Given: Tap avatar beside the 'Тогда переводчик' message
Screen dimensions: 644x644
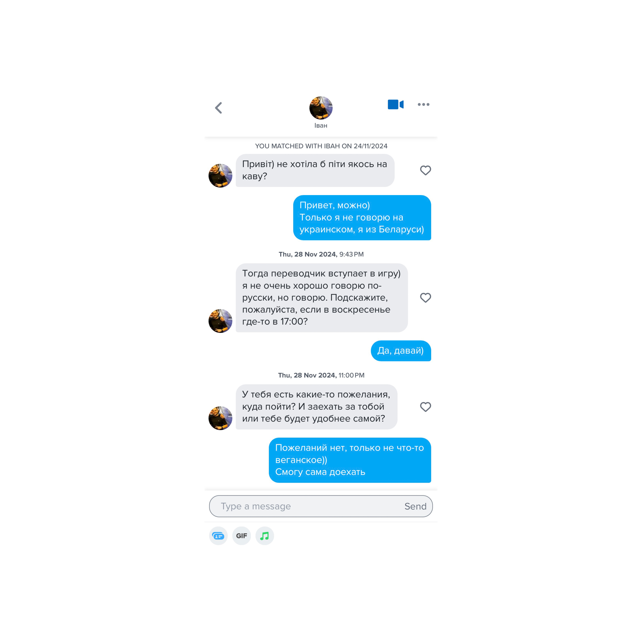Looking at the screenshot, I should tap(220, 321).
